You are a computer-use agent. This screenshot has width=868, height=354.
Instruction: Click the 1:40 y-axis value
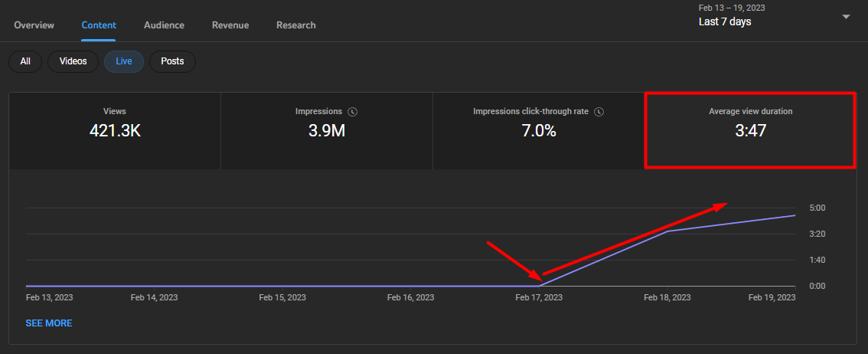pos(817,260)
